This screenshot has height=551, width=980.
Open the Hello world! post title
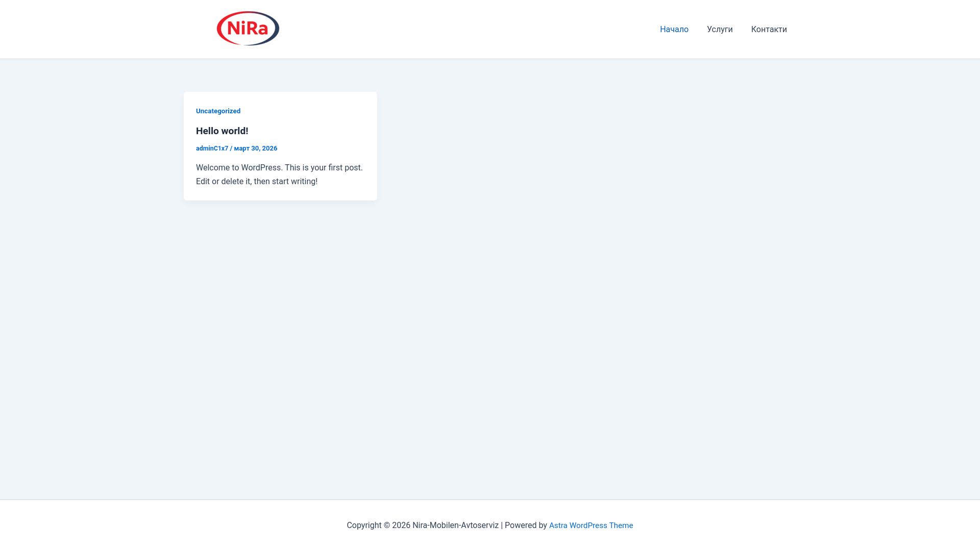click(x=222, y=131)
